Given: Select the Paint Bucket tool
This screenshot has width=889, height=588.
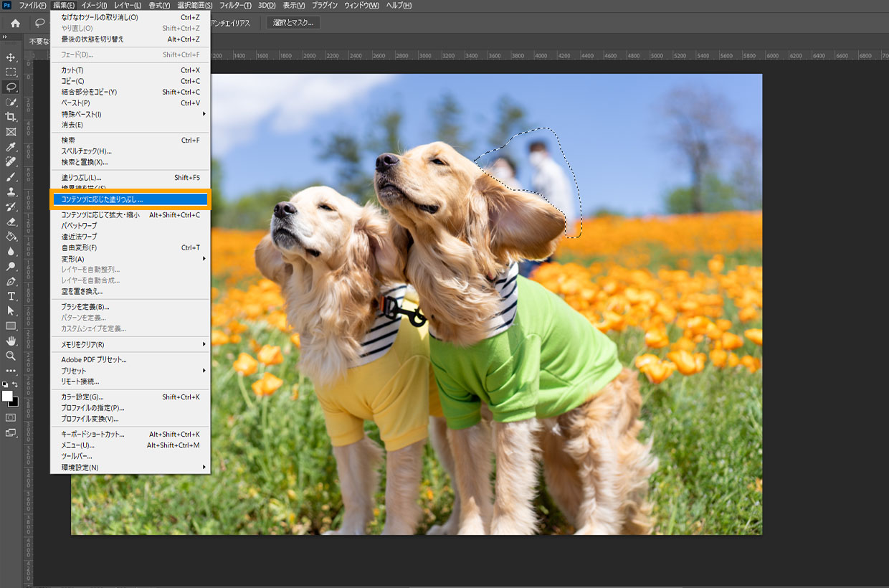Looking at the screenshot, I should [11, 236].
